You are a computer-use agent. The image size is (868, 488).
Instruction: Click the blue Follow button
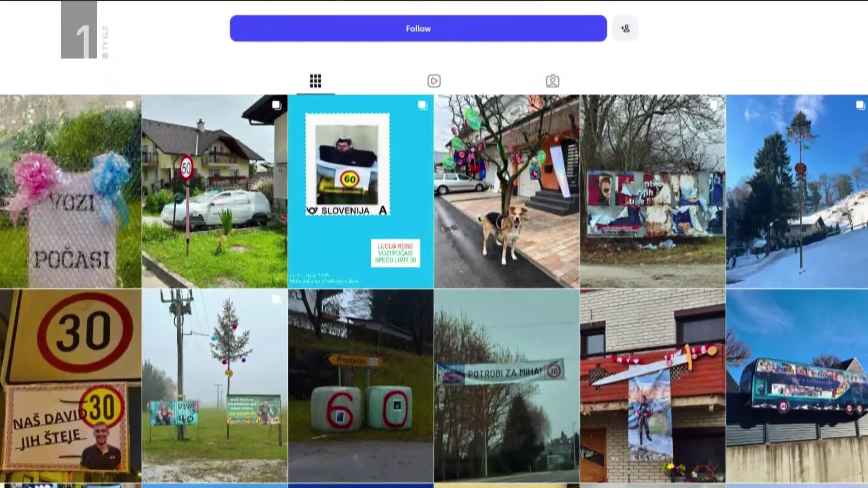(x=418, y=28)
